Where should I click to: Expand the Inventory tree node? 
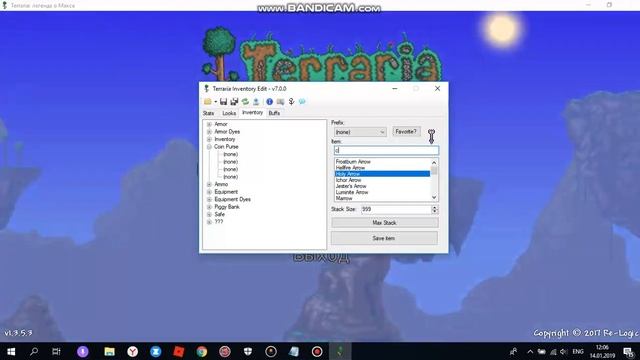click(209, 139)
